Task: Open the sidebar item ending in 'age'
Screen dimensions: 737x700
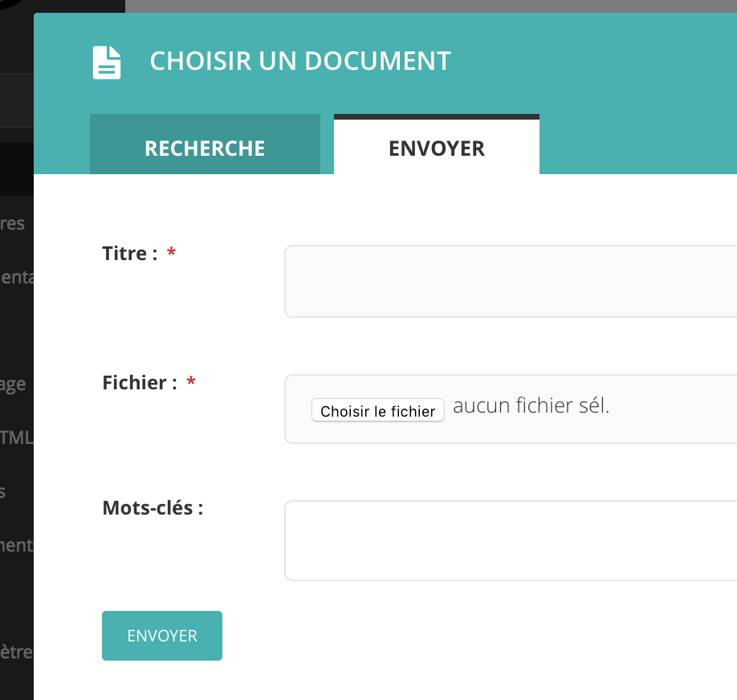Action: click(x=14, y=384)
